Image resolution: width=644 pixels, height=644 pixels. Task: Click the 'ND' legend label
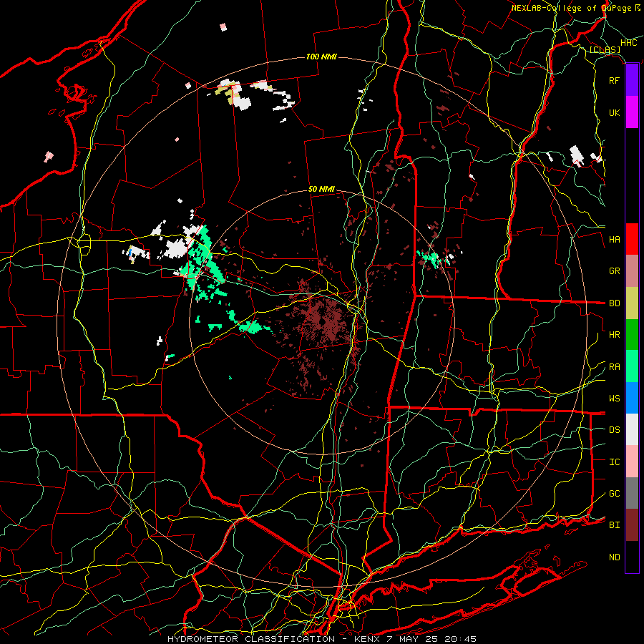[615, 557]
